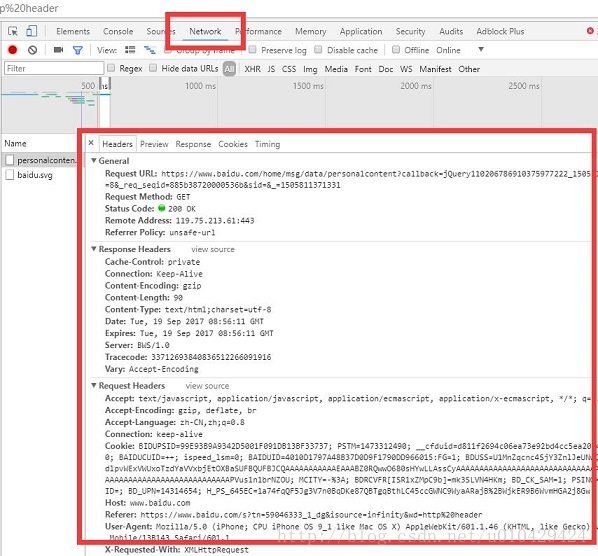
Task: Filter requests by Img
Action: pyautogui.click(x=310, y=69)
